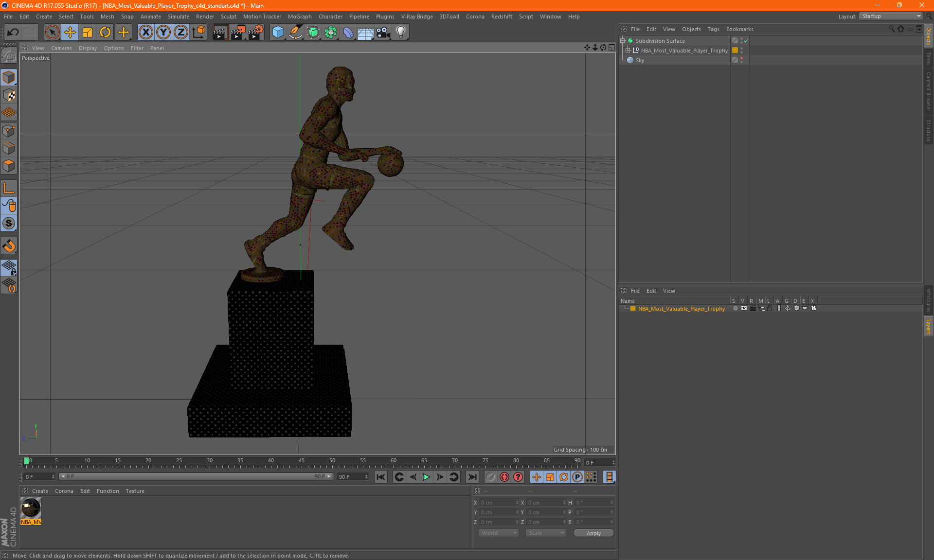Viewport: 934px width, 560px height.
Task: Switch to Model mode
Action: [x=9, y=77]
